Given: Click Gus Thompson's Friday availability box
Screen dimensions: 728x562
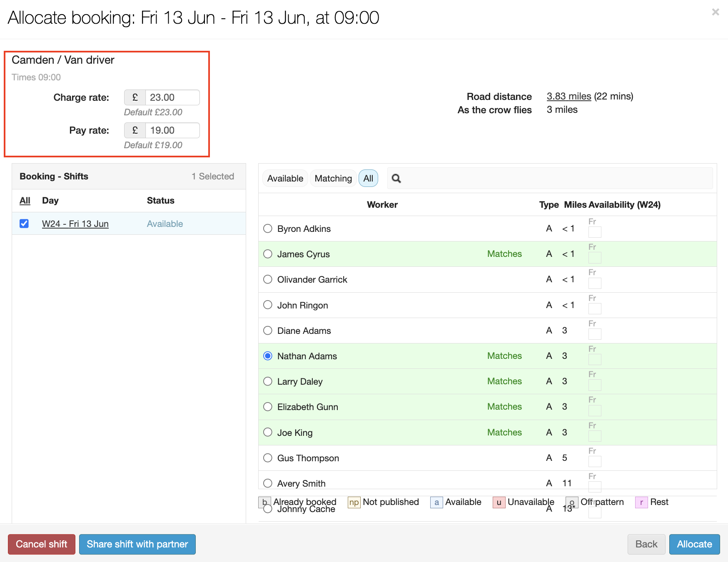Looking at the screenshot, I should tap(594, 461).
